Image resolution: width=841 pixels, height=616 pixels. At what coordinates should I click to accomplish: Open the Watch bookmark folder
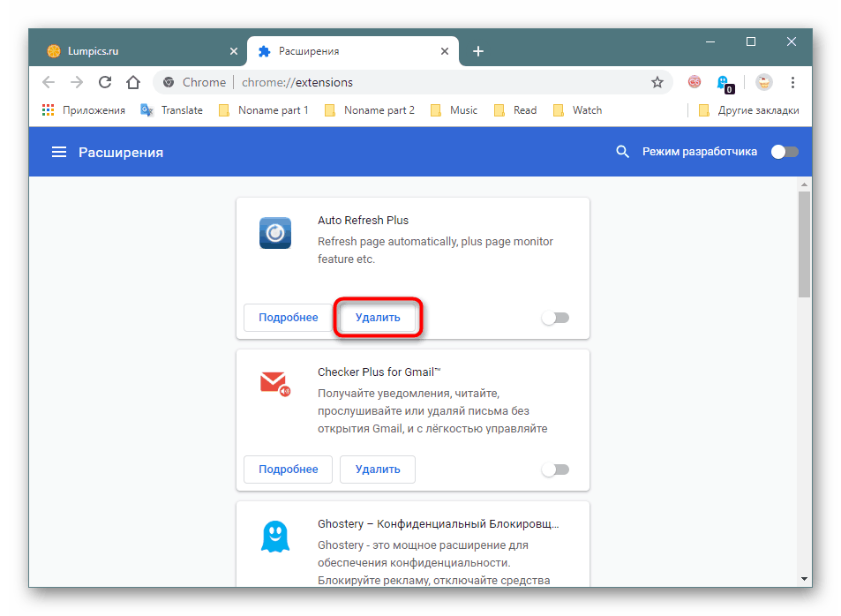point(578,110)
